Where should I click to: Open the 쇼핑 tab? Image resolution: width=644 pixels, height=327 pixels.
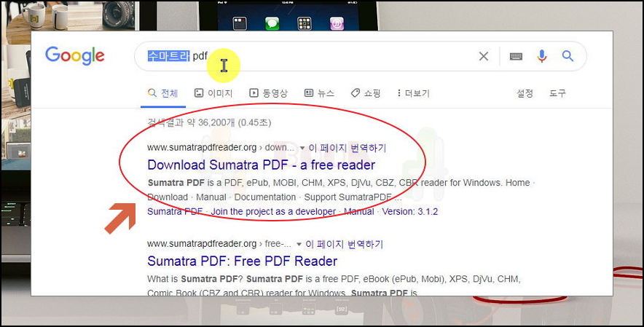point(366,93)
